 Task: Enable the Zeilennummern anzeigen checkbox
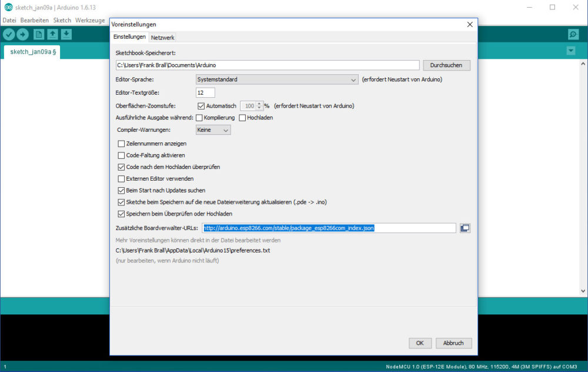121,143
